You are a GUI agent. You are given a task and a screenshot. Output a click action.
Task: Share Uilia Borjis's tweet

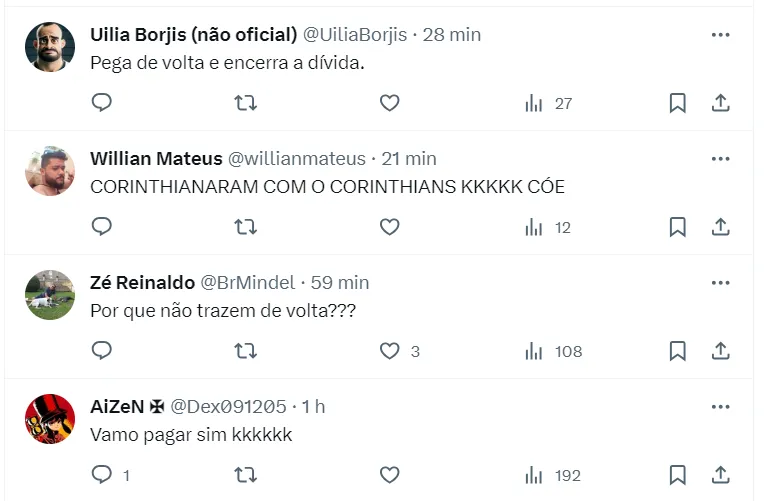click(720, 103)
